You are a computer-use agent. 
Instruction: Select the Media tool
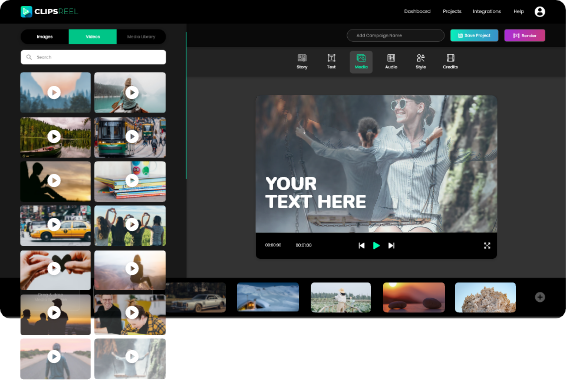361,62
